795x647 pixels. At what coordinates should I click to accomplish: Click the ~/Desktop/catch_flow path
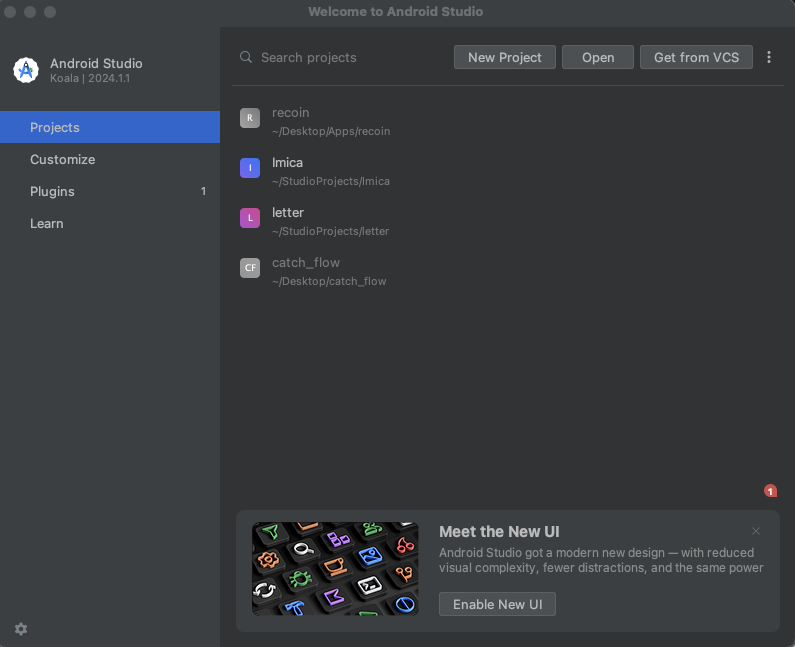[x=329, y=281]
